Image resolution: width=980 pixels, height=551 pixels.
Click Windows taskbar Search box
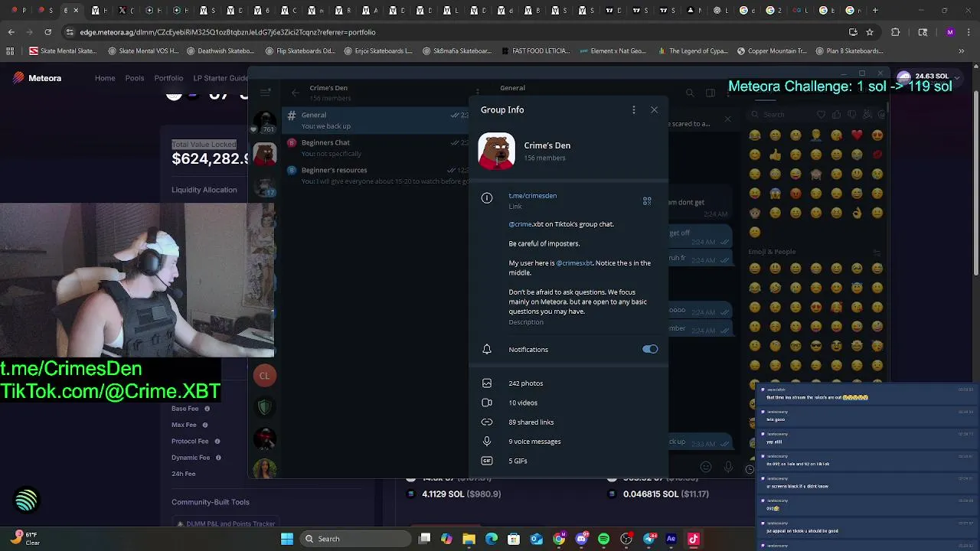point(355,539)
